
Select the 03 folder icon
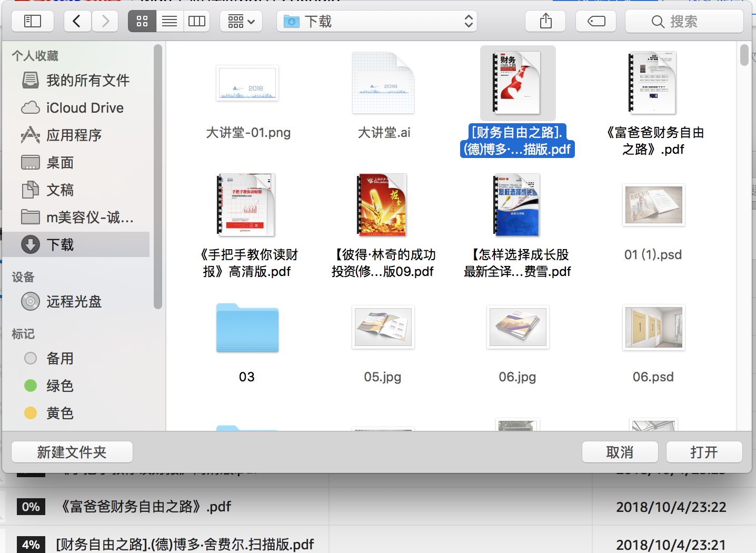[x=247, y=327]
